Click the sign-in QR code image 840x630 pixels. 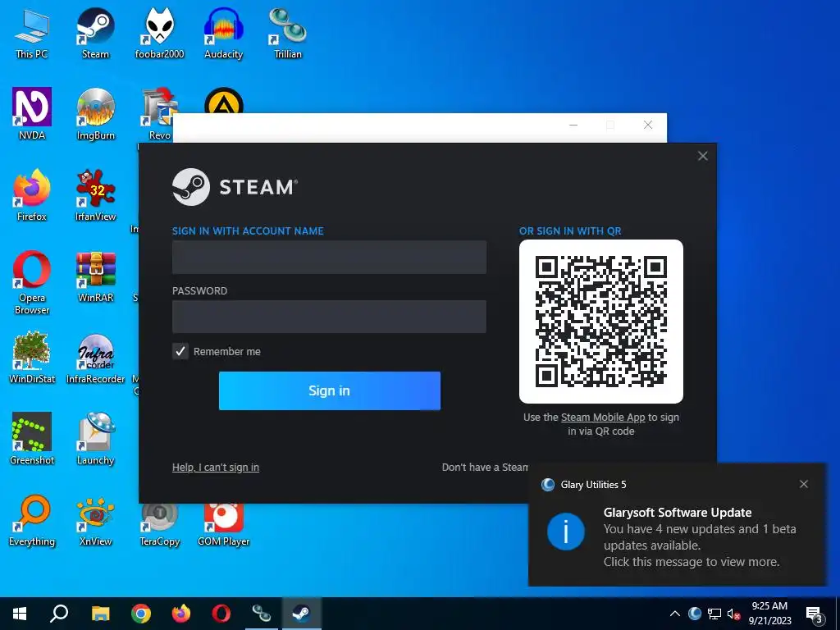click(600, 322)
